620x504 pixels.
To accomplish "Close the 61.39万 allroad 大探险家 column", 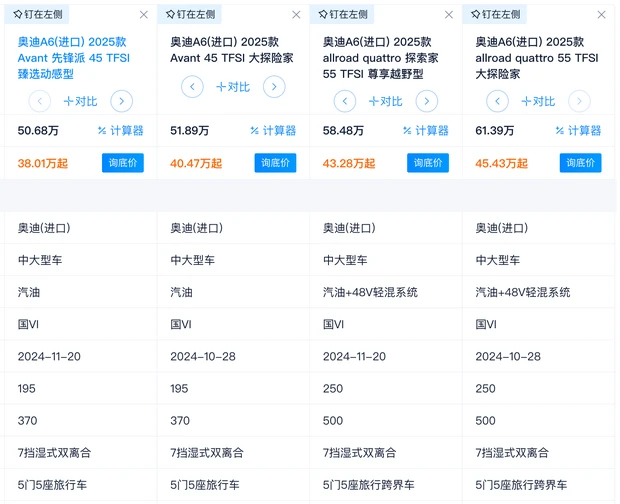I will tap(602, 15).
